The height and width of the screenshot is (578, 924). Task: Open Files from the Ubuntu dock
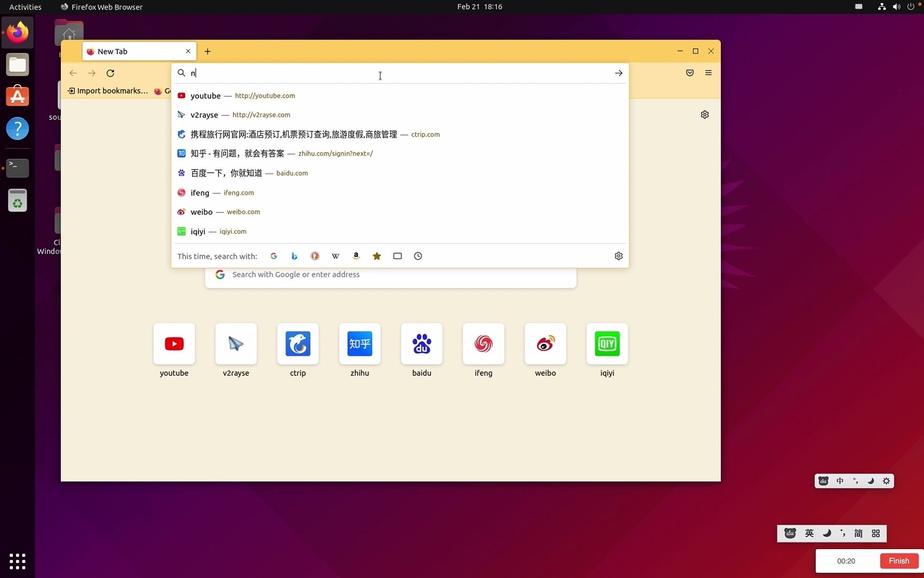pos(18,65)
